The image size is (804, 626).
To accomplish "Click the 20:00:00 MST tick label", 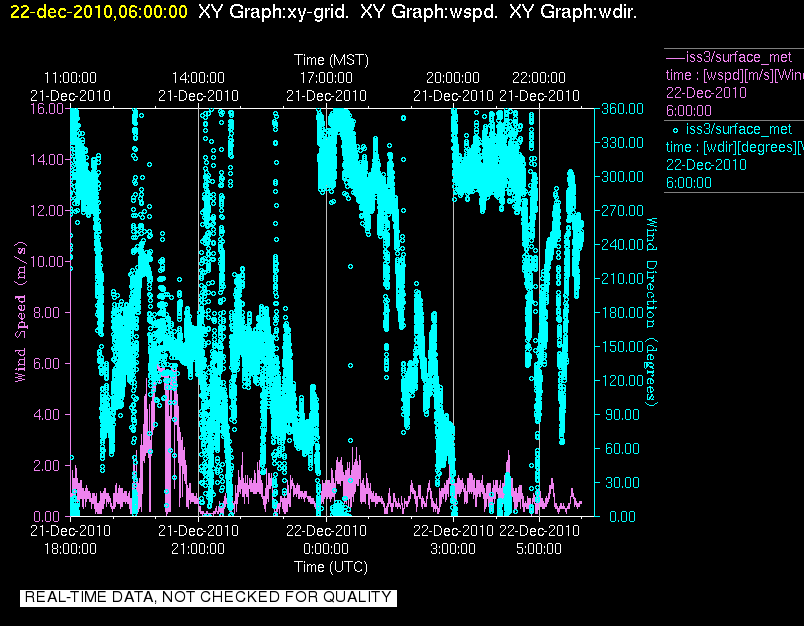I will (453, 78).
